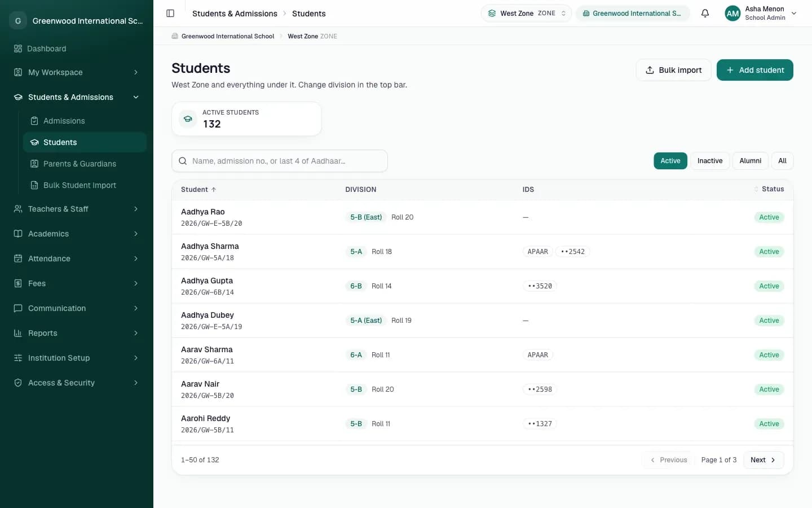The height and width of the screenshot is (508, 812).
Task: Click Greenwood International School breadcrumb link
Action: click(x=228, y=36)
